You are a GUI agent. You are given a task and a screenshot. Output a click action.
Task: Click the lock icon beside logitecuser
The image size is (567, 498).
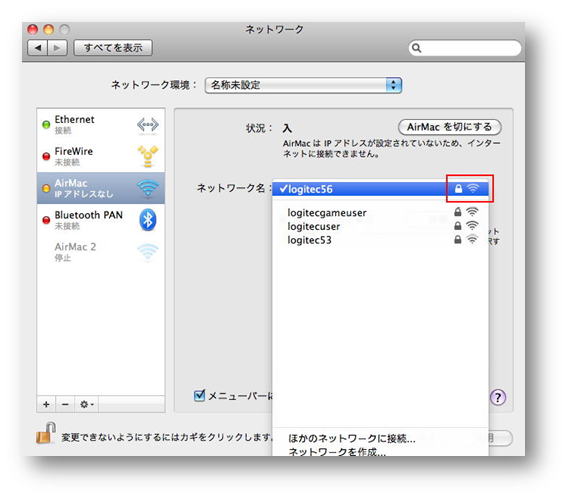(x=458, y=226)
